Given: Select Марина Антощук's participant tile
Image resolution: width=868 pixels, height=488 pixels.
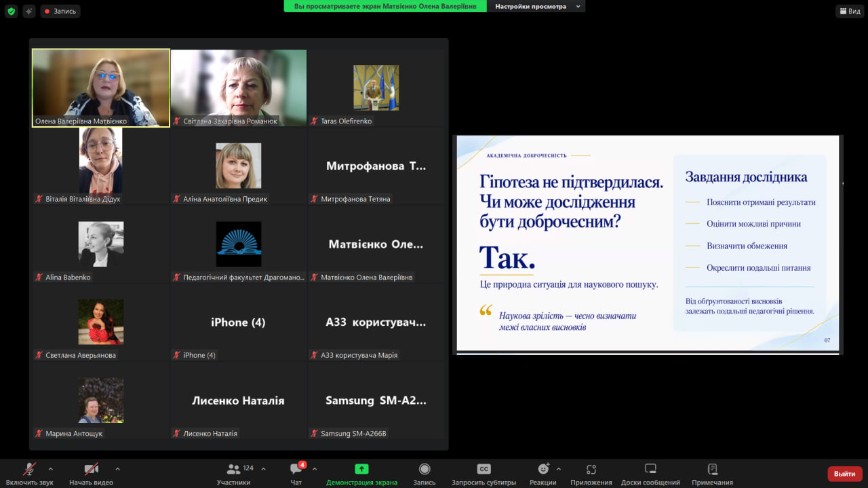Looking at the screenshot, I should tap(101, 400).
